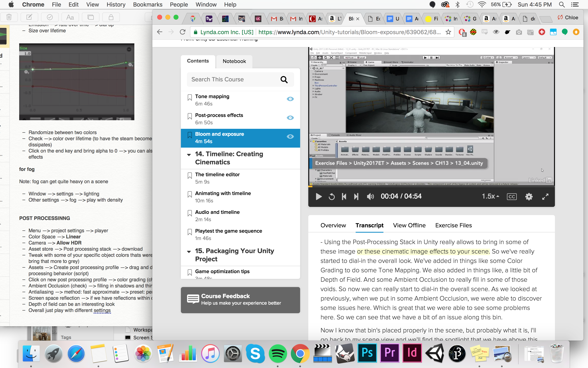Skip to previous video
The image size is (588, 368).
point(344,196)
